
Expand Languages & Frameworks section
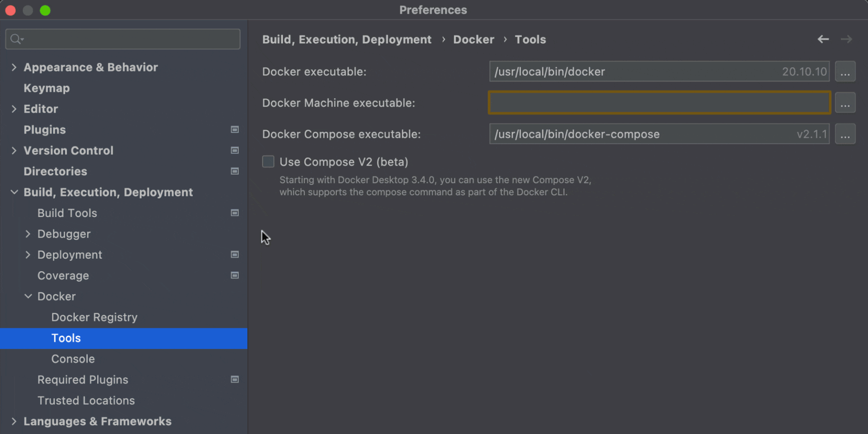(x=14, y=422)
